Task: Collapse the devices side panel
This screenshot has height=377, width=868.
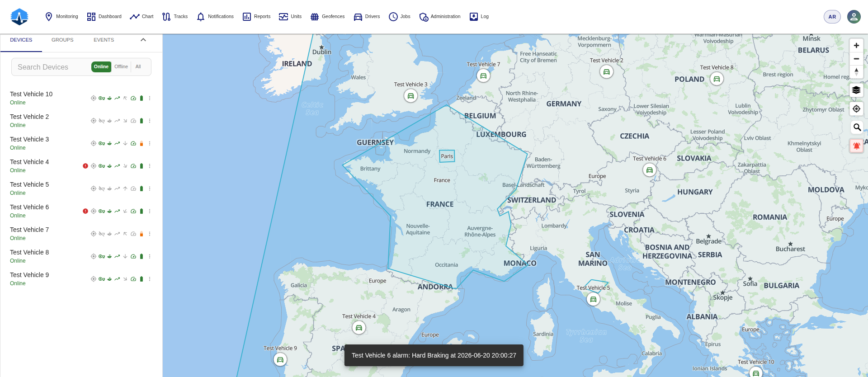Action: 143,40
